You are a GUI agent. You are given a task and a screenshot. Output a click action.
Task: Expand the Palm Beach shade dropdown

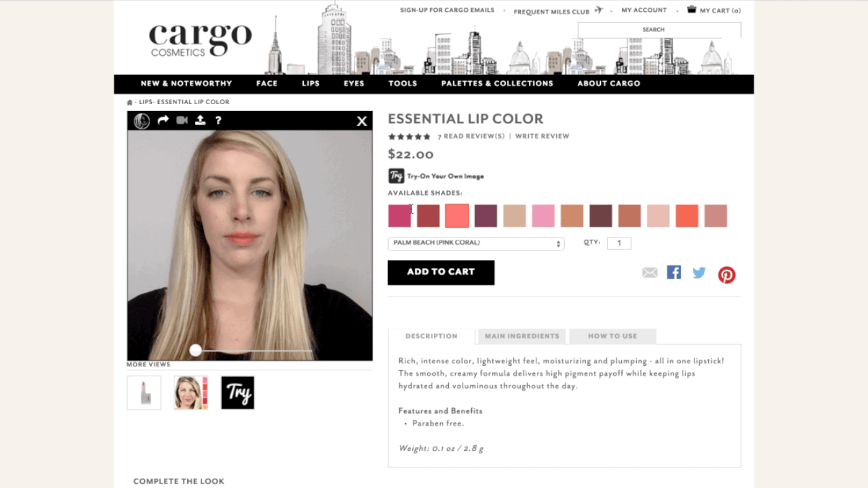click(476, 244)
